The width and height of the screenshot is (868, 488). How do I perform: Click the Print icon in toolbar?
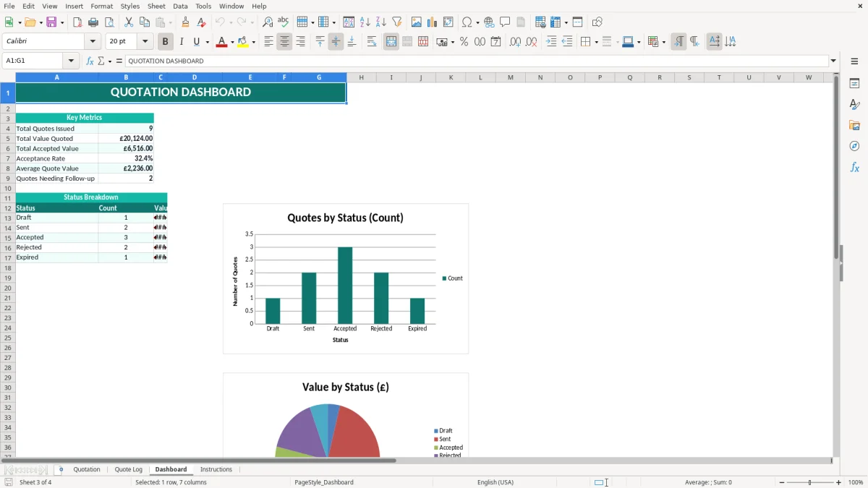coord(93,22)
